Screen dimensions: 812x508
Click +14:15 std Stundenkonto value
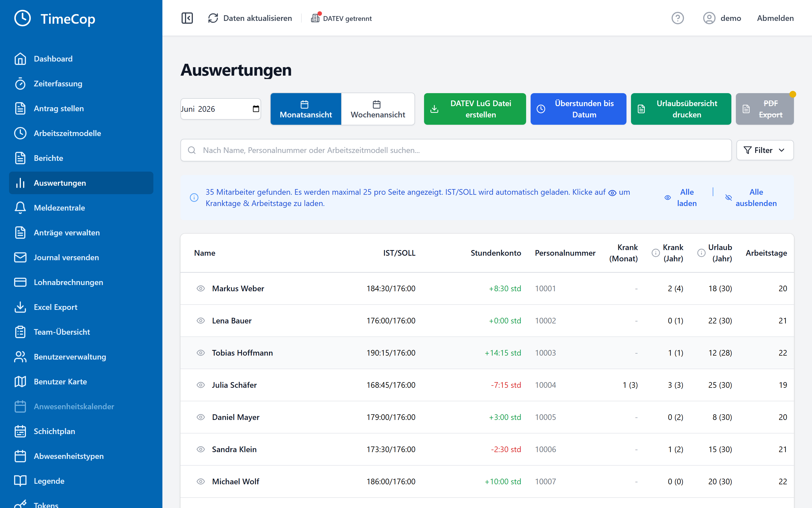point(503,353)
